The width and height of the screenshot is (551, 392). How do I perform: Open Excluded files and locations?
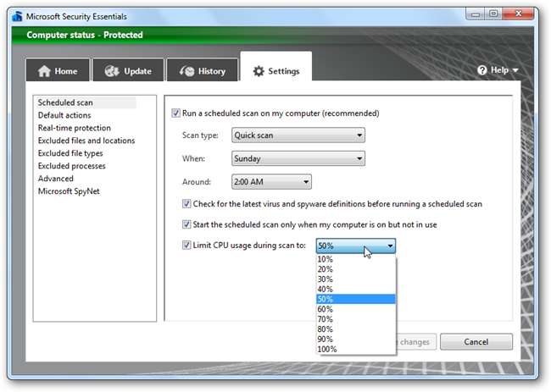point(86,141)
